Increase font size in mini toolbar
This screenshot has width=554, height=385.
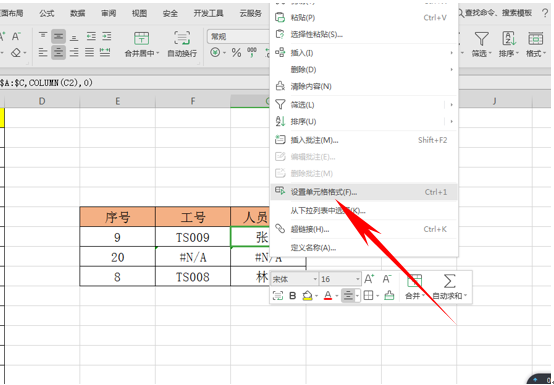(369, 279)
